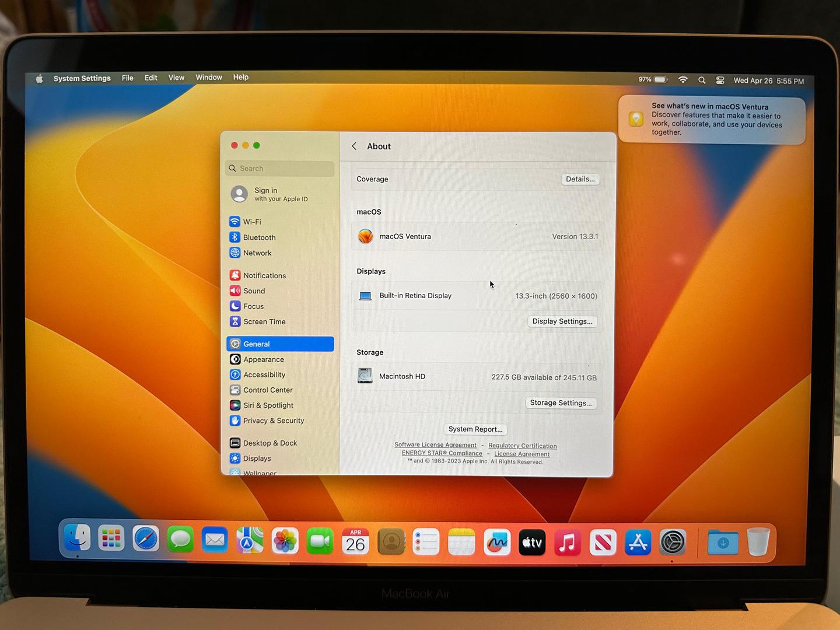Open ENERGY STAR Compliance link
The height and width of the screenshot is (630, 840).
[x=442, y=453]
